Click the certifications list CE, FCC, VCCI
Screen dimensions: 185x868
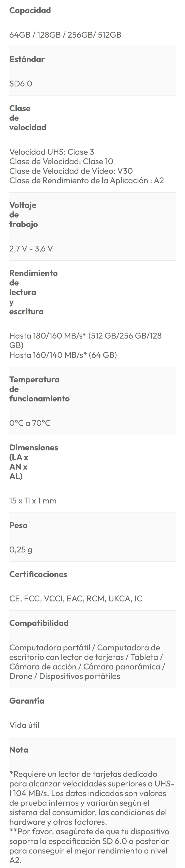tap(75, 598)
